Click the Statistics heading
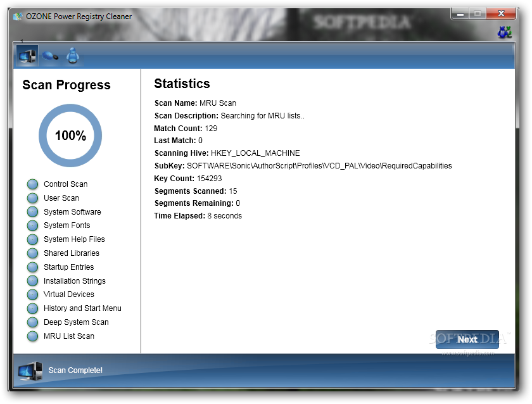The image size is (532, 404). click(x=182, y=84)
